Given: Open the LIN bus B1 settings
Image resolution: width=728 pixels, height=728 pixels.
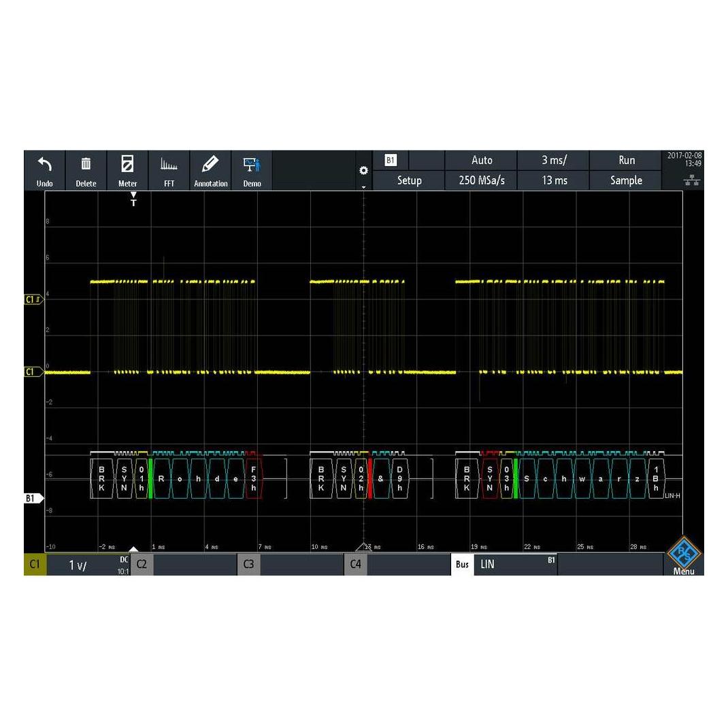Looking at the screenshot, I should (515, 565).
